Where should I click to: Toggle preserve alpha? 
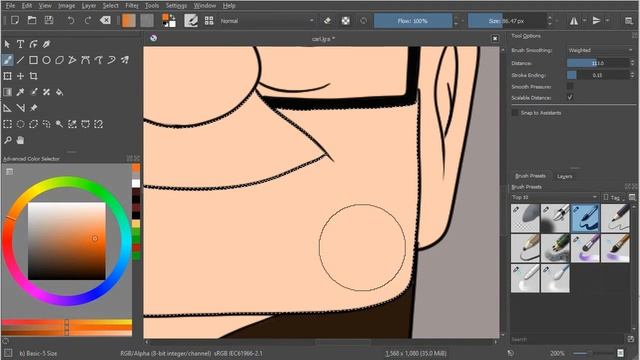pos(346,20)
